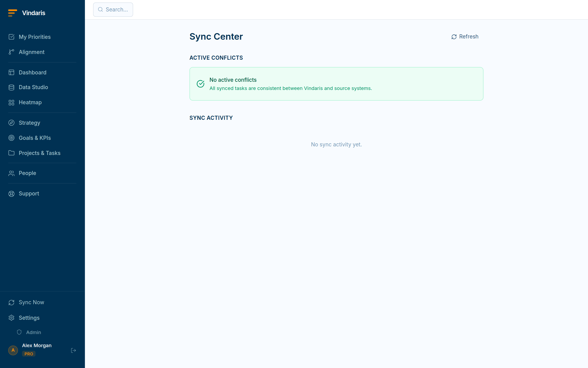The image size is (588, 368).
Task: Click the Sync Now arrows icon
Action: tap(11, 303)
